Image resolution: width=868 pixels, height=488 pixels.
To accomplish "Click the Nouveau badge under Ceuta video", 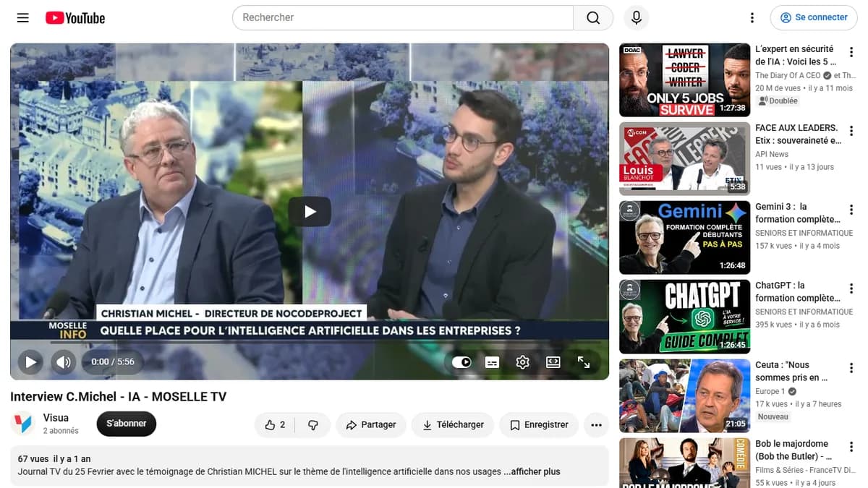I will (x=773, y=417).
